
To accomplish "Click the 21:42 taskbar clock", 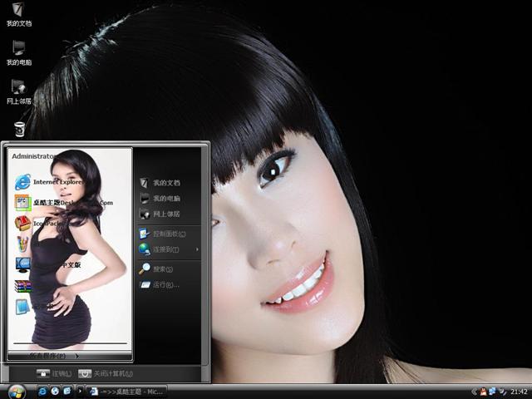I will point(519,392).
